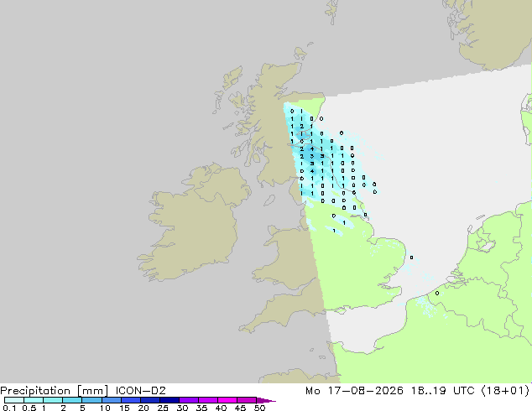Select the 25–30 mm dark navy legend swatch
Viewport: 532px width, 411px height.
click(170, 400)
